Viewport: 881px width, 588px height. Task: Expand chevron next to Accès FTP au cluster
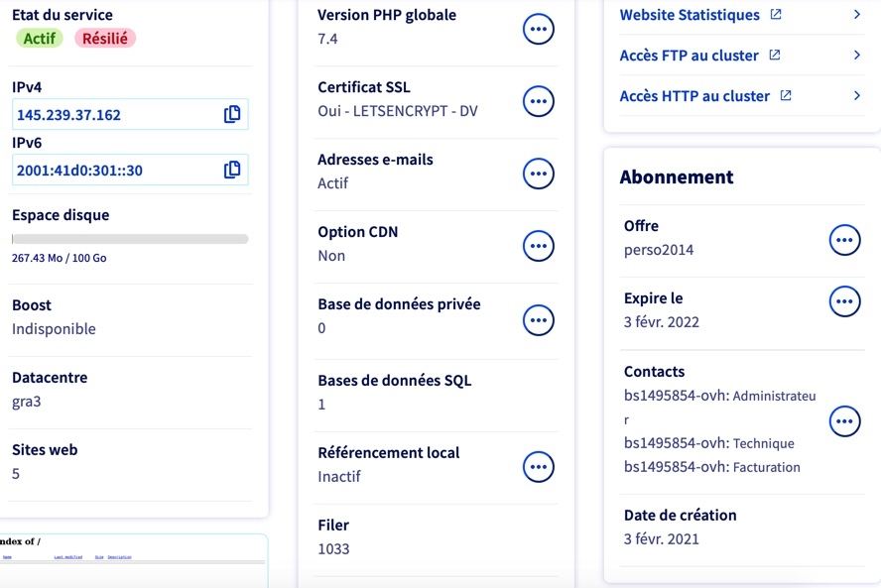click(857, 56)
